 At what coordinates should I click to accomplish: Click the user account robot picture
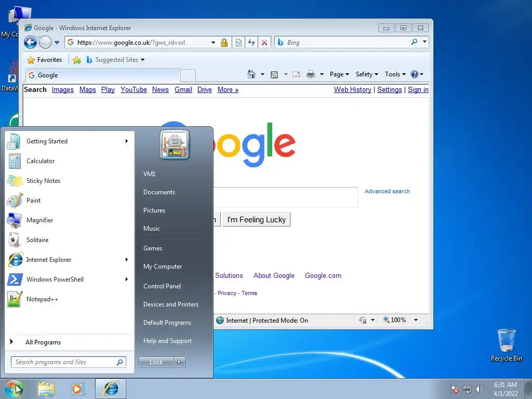point(175,145)
